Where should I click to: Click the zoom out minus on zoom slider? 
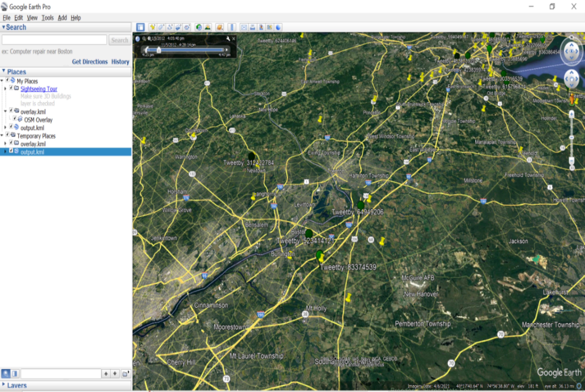(x=571, y=161)
